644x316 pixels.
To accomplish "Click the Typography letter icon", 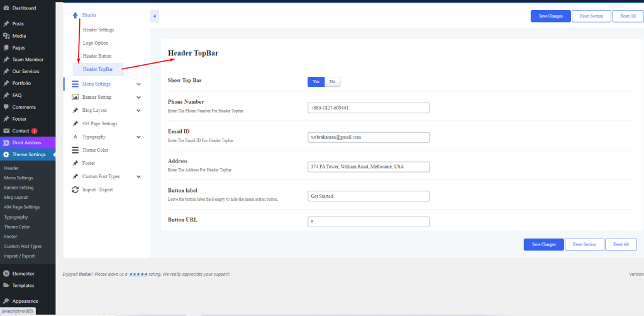I will pos(75,137).
